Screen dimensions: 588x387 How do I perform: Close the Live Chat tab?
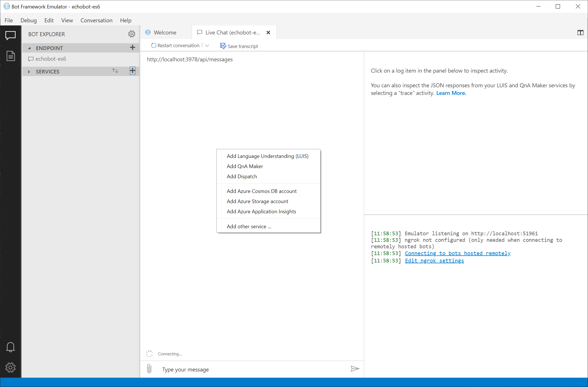pyautogui.click(x=268, y=32)
